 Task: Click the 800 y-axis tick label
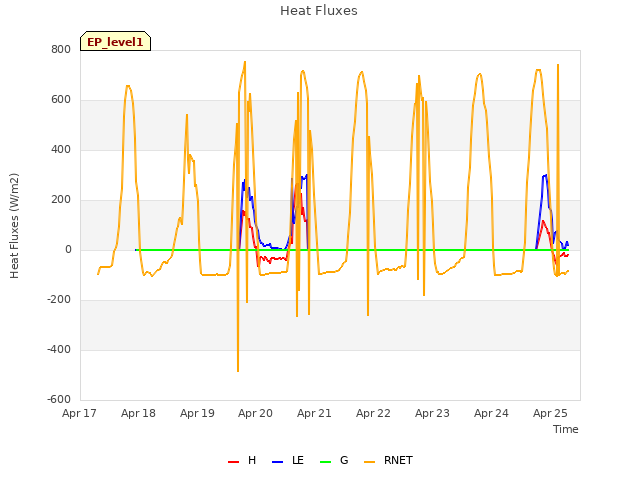[61, 49]
